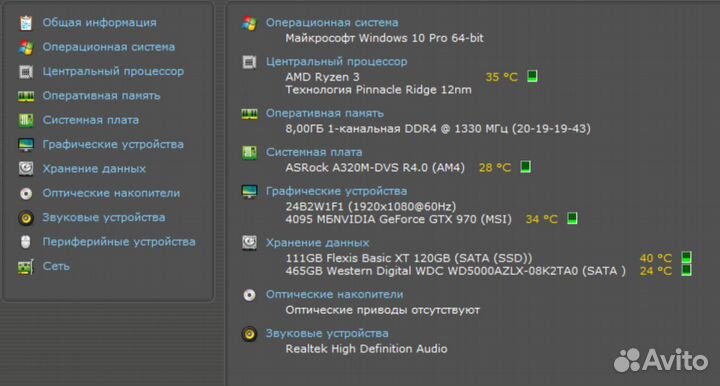Click the SSD temperature value 40 °C
The height and width of the screenshot is (386, 720).
coord(656,258)
